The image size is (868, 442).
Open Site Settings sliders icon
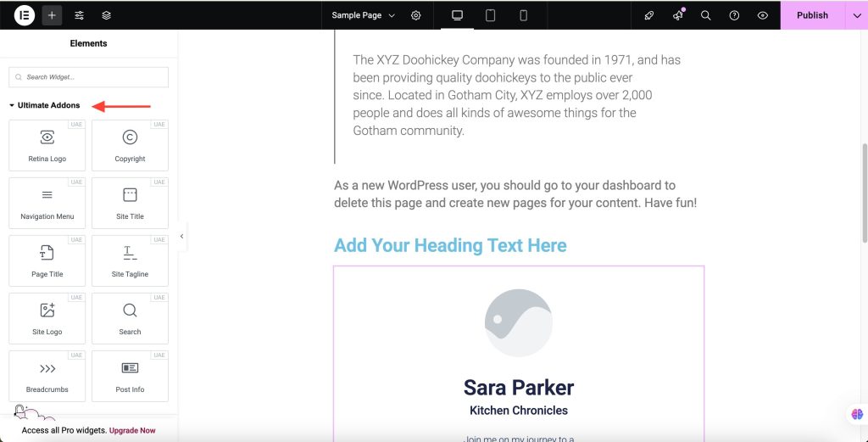(x=79, y=15)
